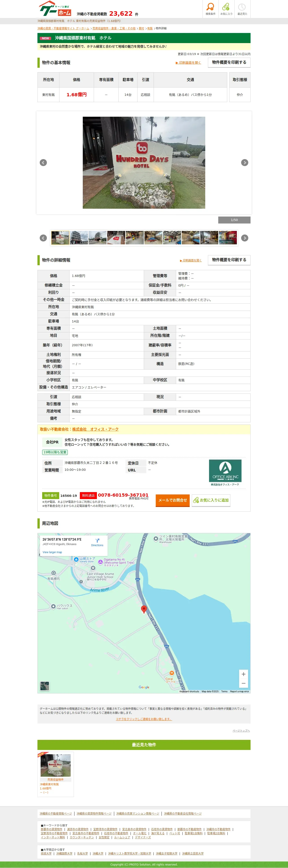Click Keyboard shortcuts on map footer
The width and height of the screenshot is (288, 868).
[189, 691]
